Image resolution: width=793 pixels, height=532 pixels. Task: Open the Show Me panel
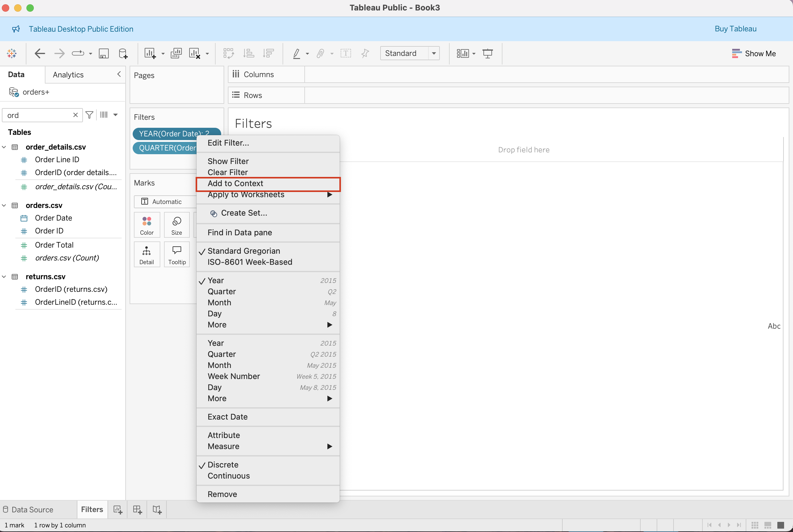754,53
